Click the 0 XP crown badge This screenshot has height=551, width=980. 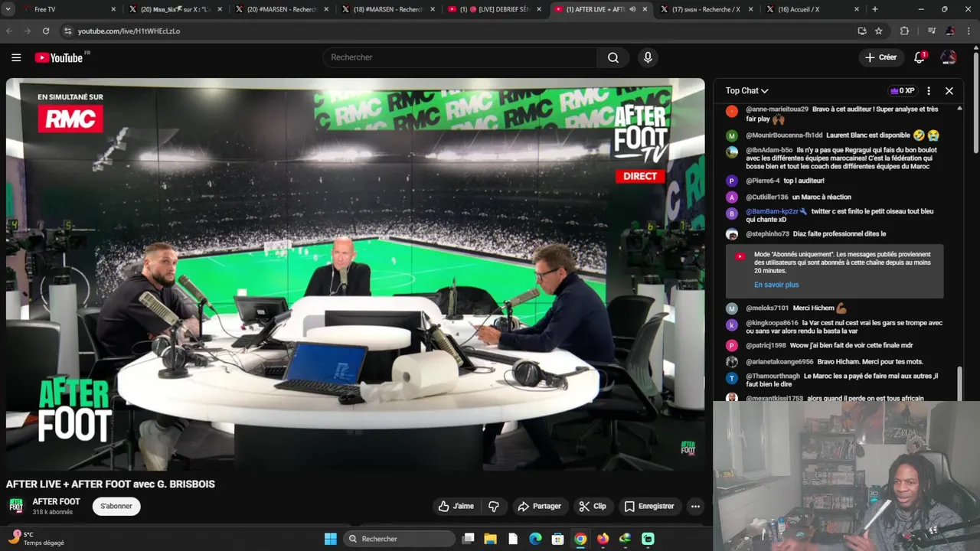[902, 90]
